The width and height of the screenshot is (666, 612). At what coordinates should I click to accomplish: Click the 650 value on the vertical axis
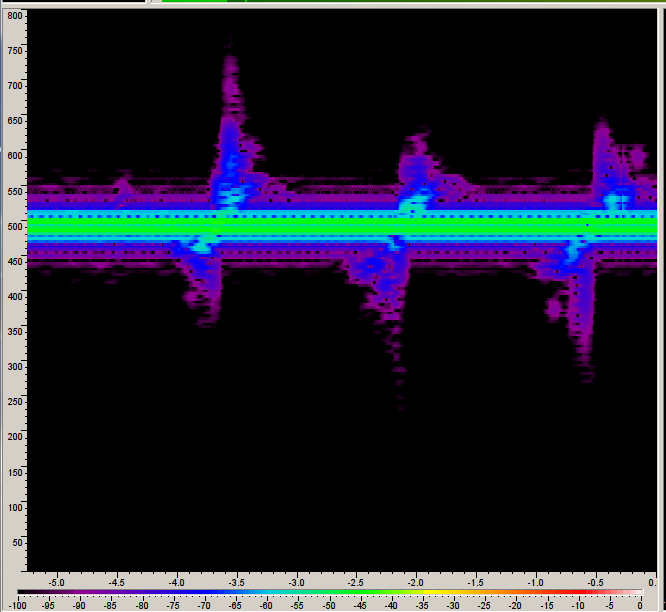pos(15,121)
